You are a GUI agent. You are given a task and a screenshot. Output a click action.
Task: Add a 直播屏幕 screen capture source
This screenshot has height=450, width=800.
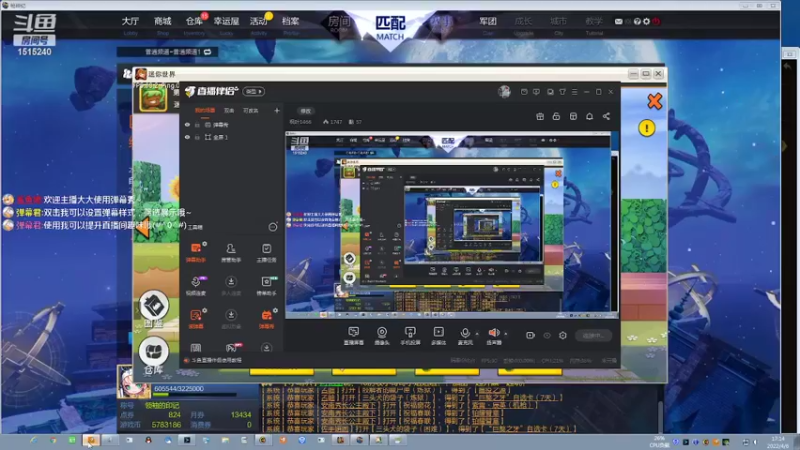[x=354, y=336]
